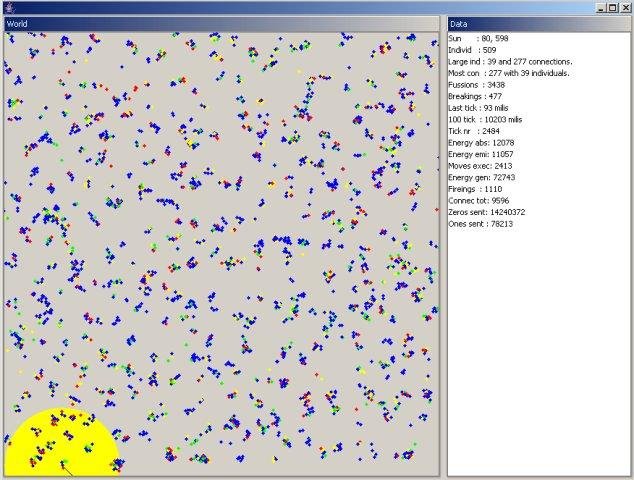The height and width of the screenshot is (480, 634).
Task: Click the Large ind connections line
Action: [x=510, y=62]
